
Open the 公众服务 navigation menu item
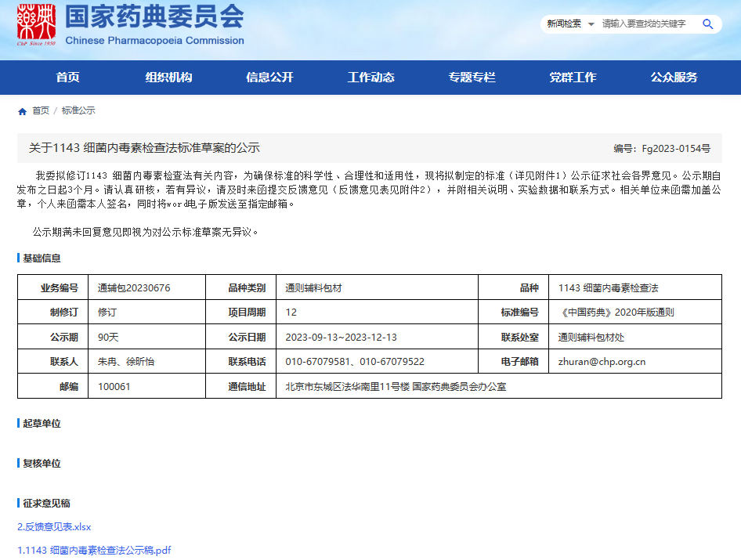674,78
